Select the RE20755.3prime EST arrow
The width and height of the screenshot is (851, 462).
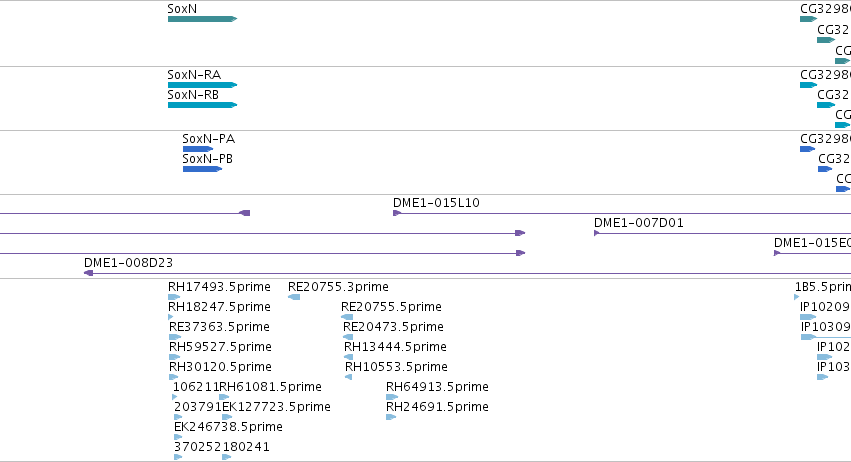294,297
